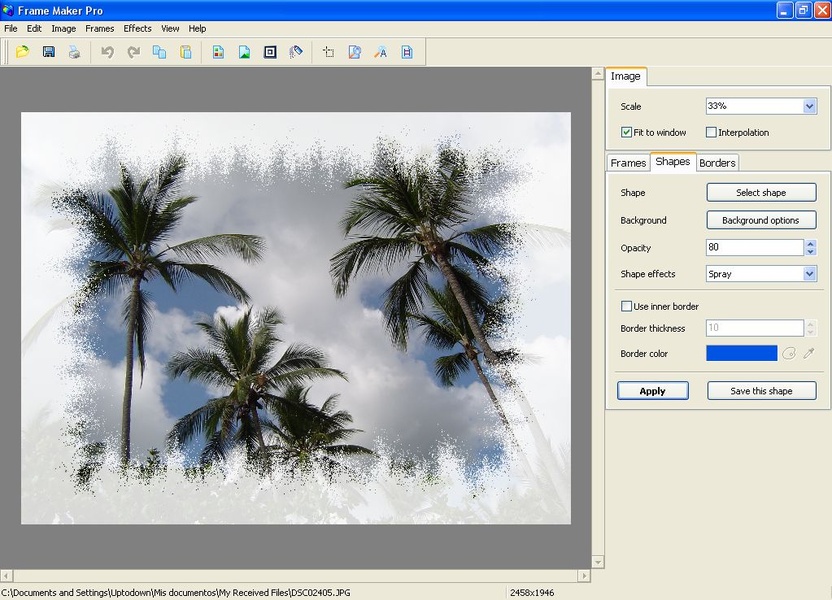Click the eyedropper next to Border color

coord(809,353)
